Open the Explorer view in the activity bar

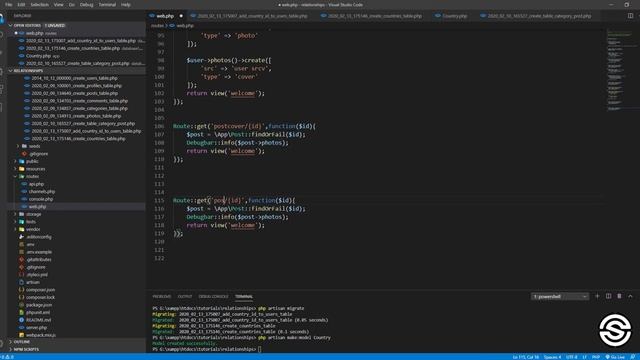(x=2, y=18)
